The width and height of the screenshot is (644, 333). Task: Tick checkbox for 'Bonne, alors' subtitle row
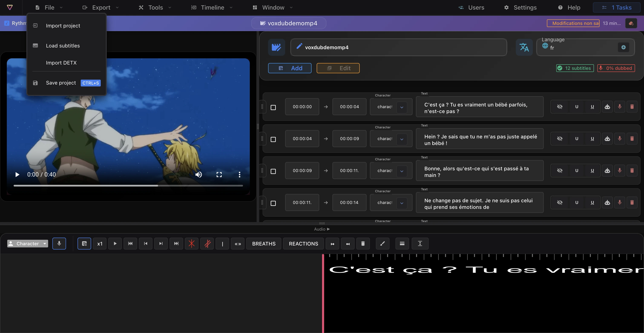point(273,171)
